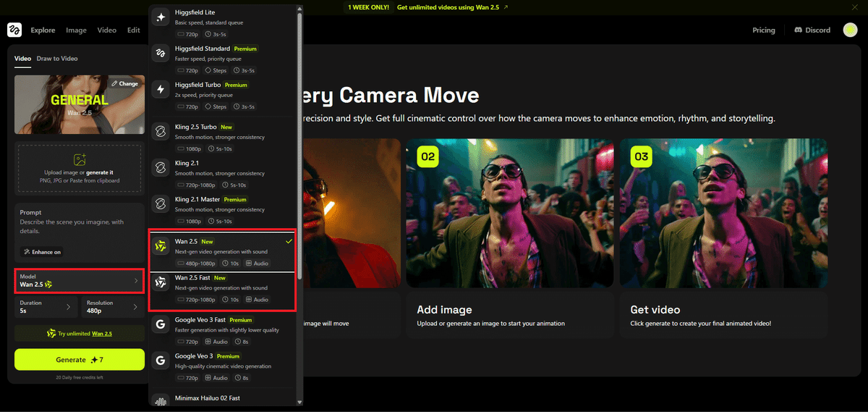Click the Minimax Hailuo 02 Fast icon
The height and width of the screenshot is (412, 868).
(x=161, y=400)
